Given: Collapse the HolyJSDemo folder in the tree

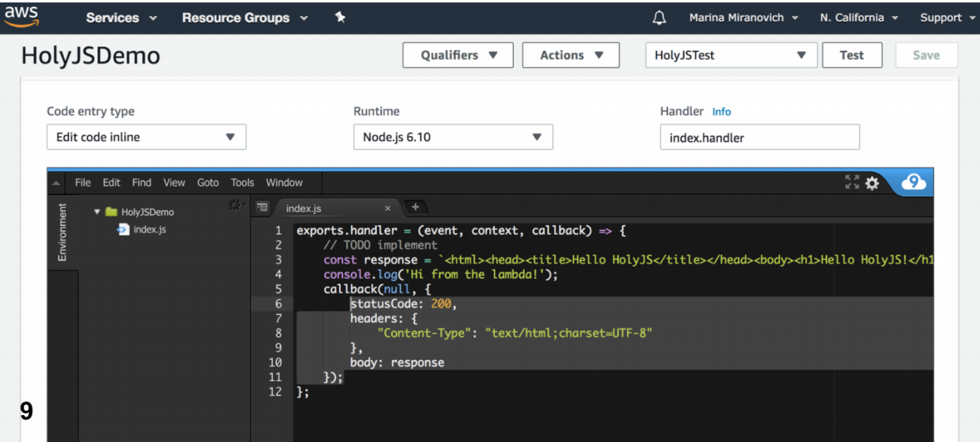Looking at the screenshot, I should pos(96,211).
